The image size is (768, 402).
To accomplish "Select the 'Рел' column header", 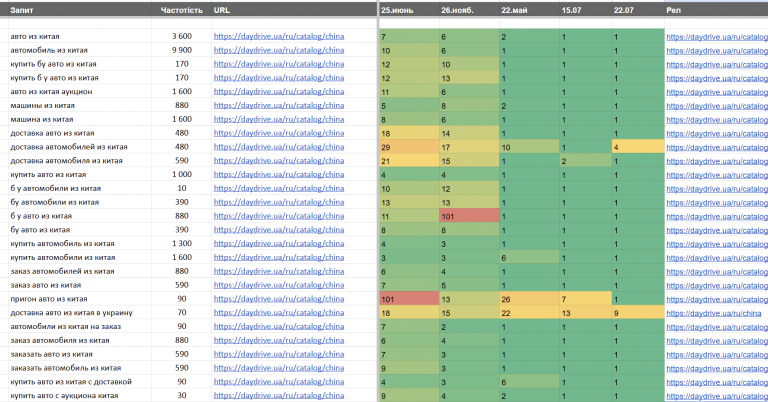I will pos(673,10).
